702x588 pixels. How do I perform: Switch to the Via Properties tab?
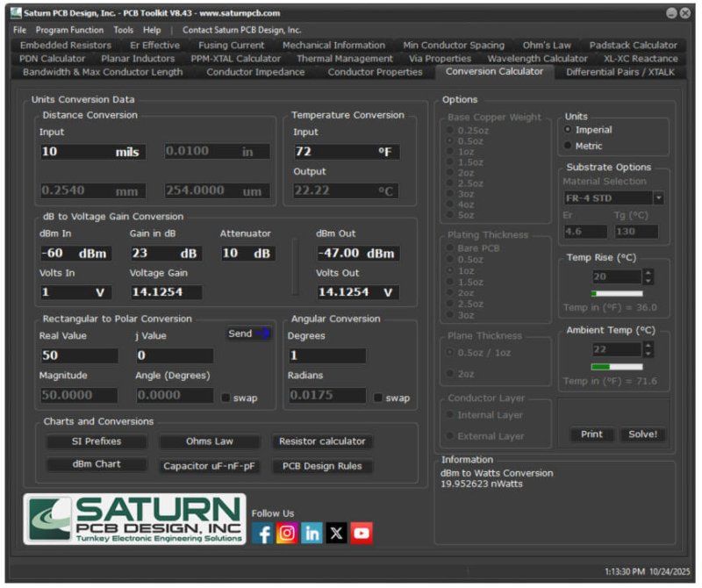click(x=440, y=59)
